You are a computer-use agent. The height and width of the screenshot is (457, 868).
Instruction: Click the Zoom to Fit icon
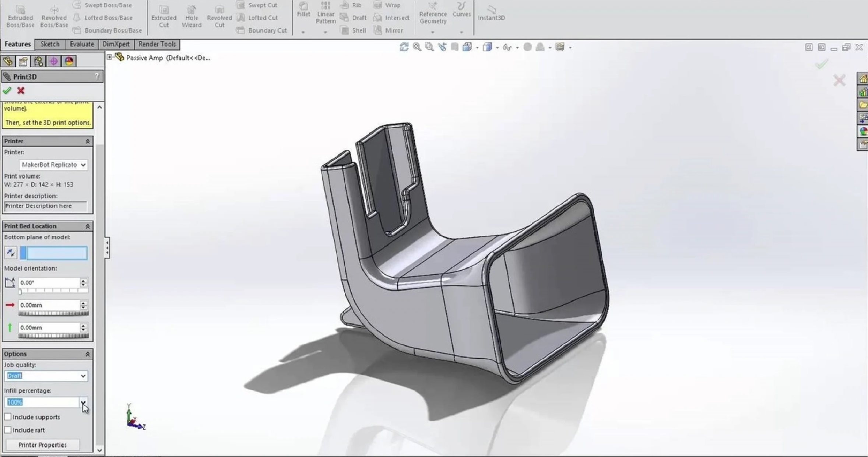(416, 47)
